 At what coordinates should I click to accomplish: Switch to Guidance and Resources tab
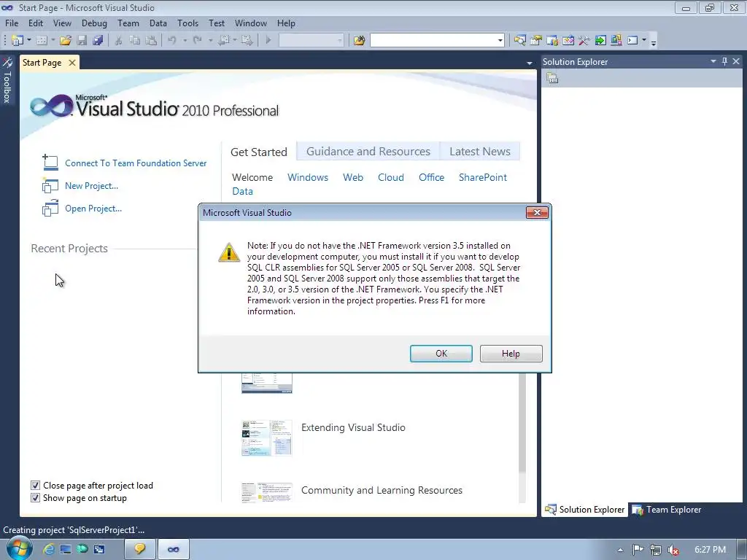[368, 152]
